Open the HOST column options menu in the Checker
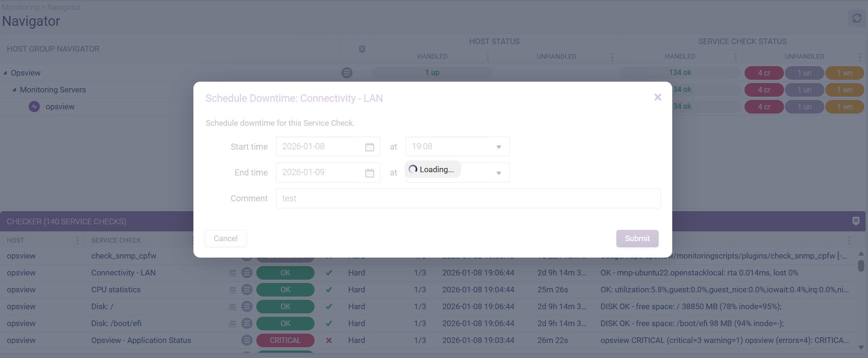The image size is (868, 358). (x=77, y=240)
